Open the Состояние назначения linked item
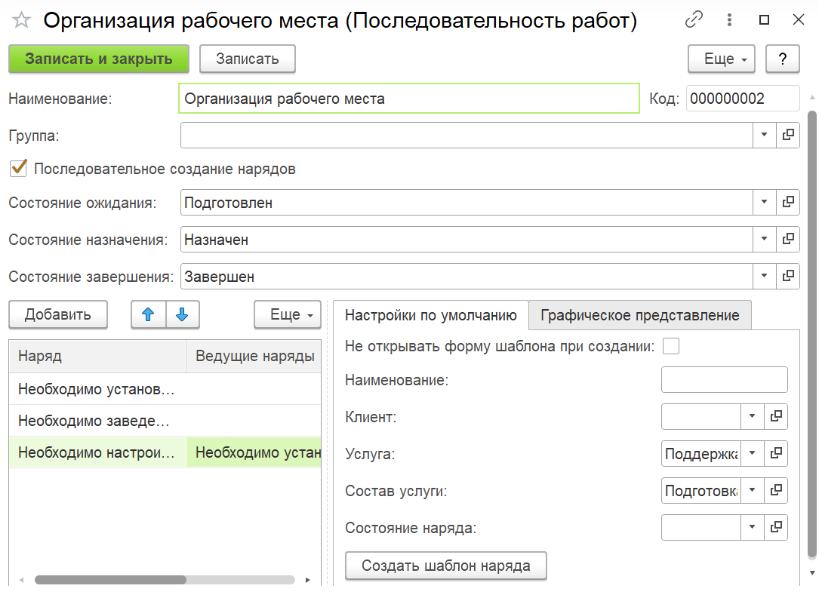Image resolution: width=819 pixels, height=597 pixels. (788, 239)
